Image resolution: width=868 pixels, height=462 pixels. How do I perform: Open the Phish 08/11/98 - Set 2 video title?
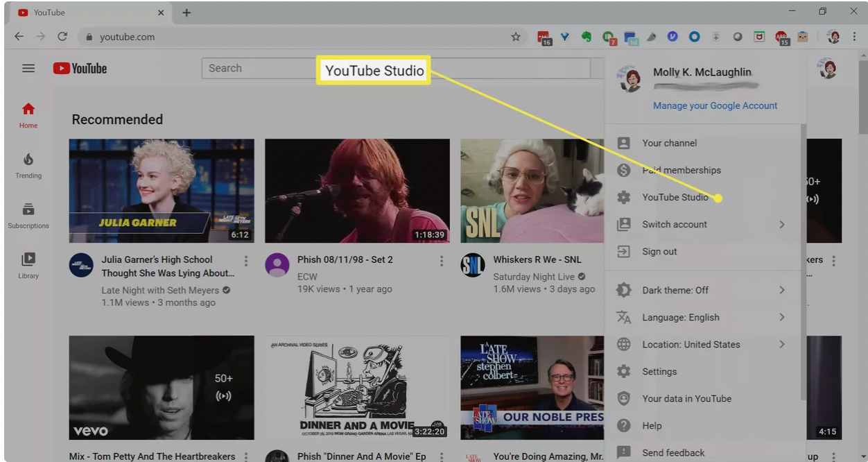coord(345,259)
